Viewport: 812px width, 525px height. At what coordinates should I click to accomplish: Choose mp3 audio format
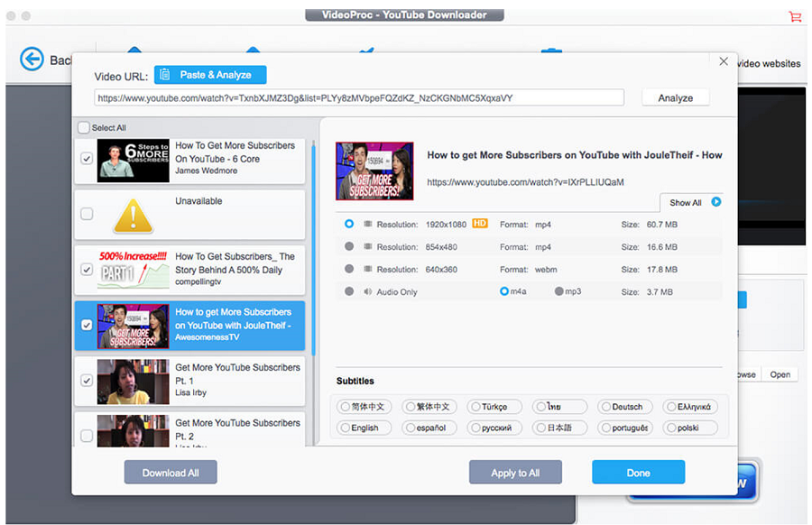point(558,291)
